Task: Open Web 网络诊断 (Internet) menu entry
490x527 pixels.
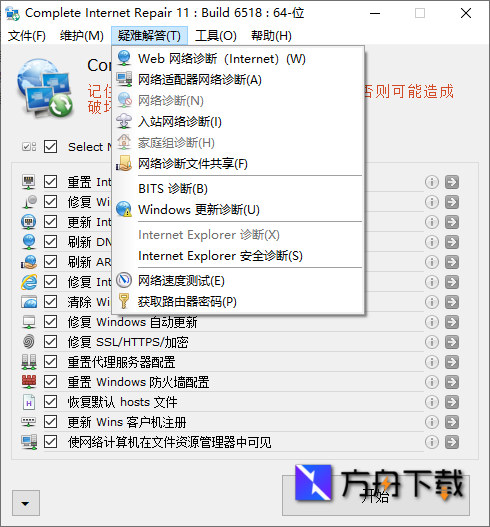Action: coord(238,58)
